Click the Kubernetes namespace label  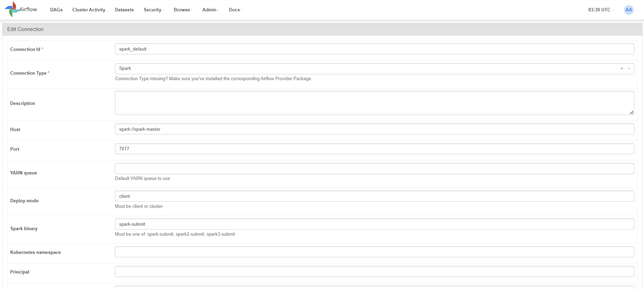pos(35,252)
